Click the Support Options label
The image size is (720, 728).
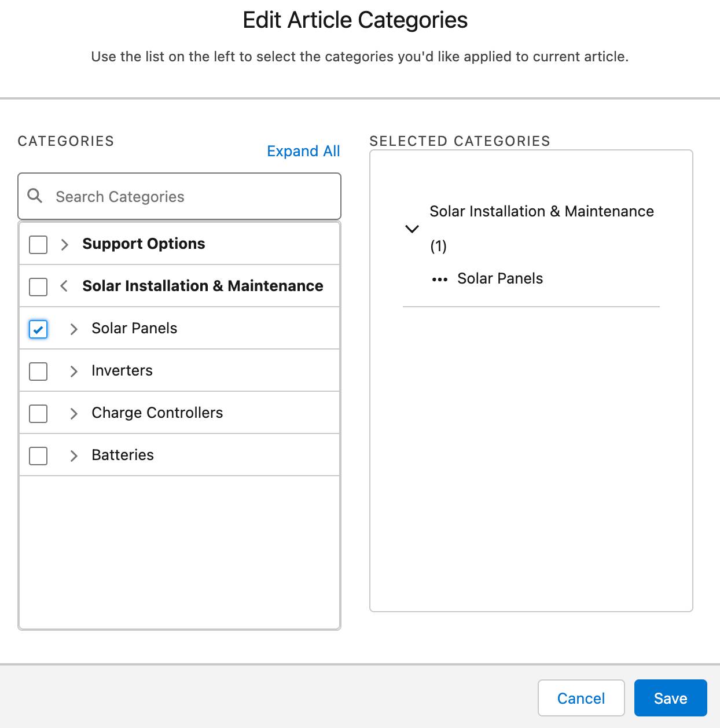pos(144,244)
